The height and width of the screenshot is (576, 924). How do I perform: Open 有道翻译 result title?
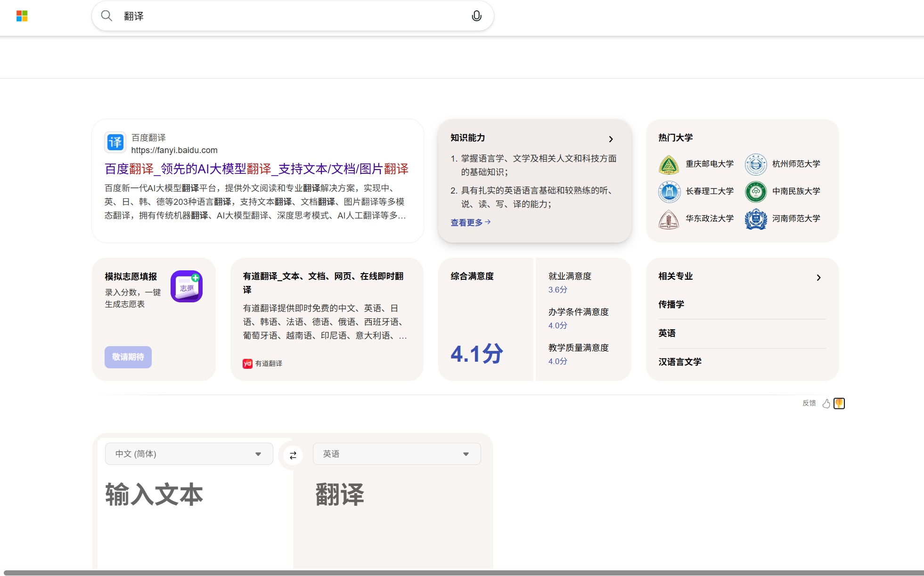click(323, 283)
